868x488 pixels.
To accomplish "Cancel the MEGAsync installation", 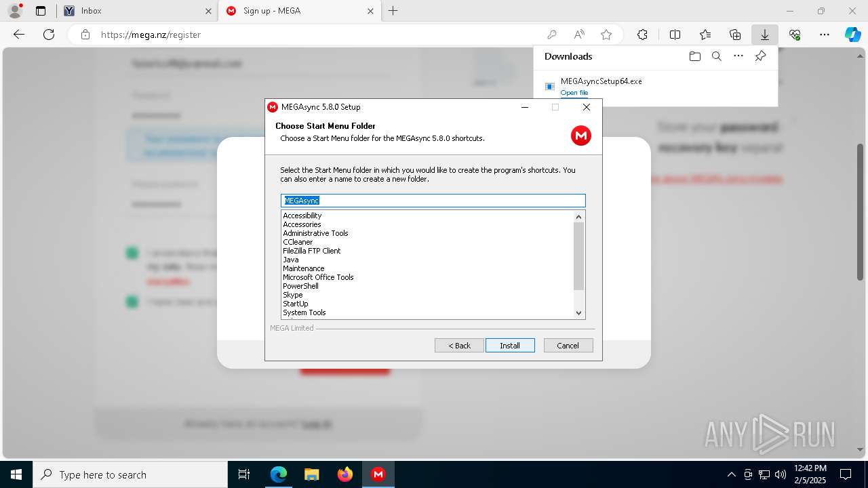I will pyautogui.click(x=568, y=346).
